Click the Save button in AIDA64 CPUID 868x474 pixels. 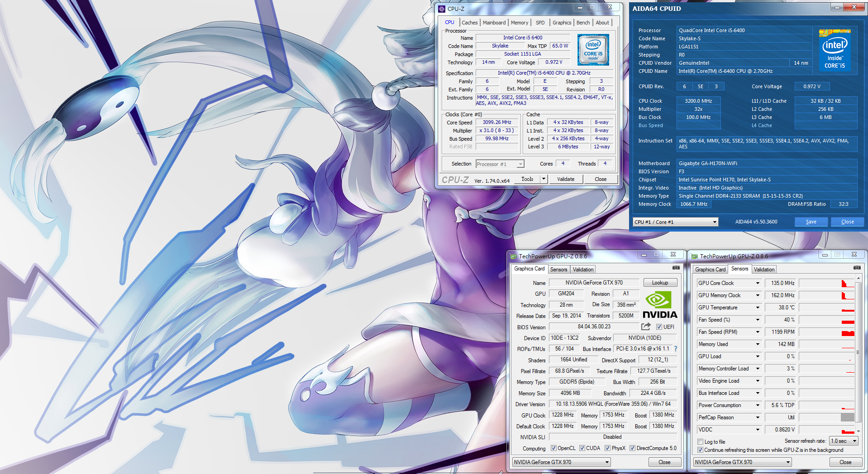811,222
